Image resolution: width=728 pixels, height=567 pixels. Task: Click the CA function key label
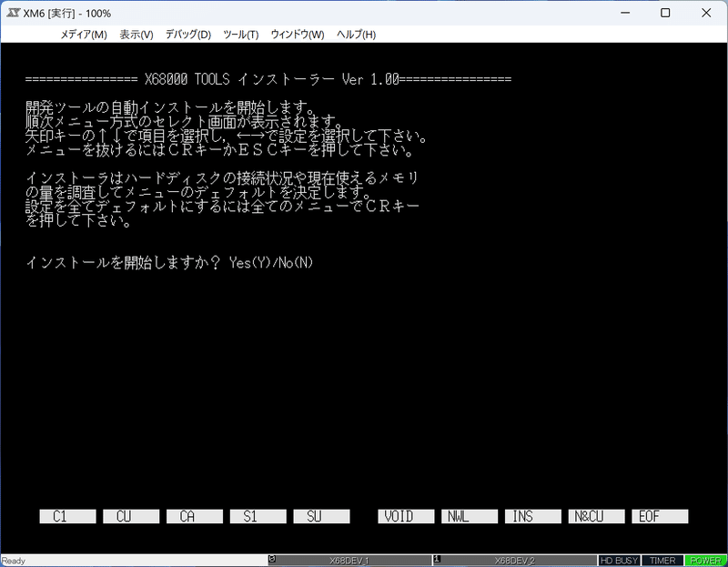tap(195, 516)
